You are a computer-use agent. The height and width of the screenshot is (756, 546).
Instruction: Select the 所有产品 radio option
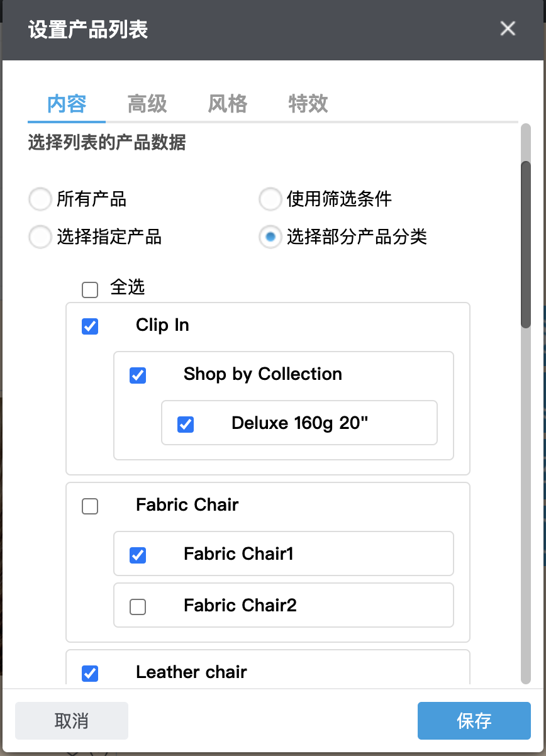tap(40, 199)
